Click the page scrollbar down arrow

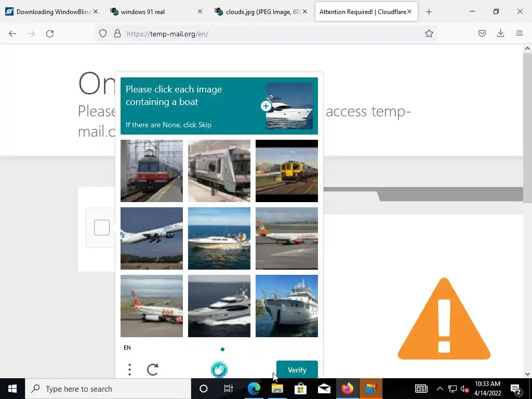click(527, 374)
